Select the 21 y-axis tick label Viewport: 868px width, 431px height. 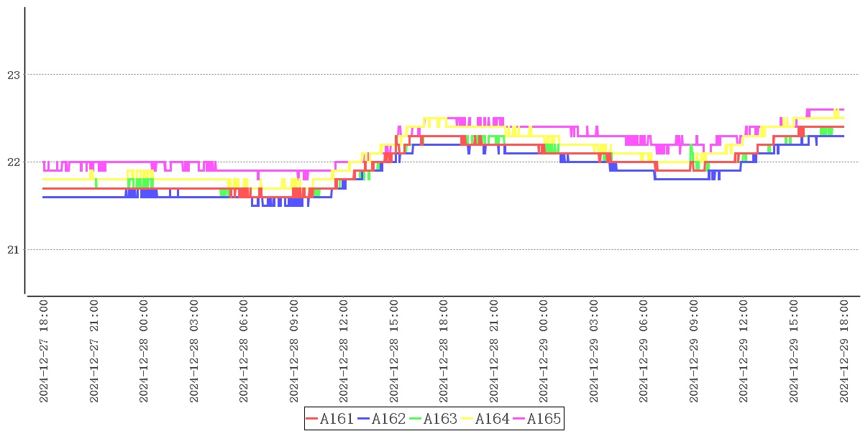[x=14, y=250]
